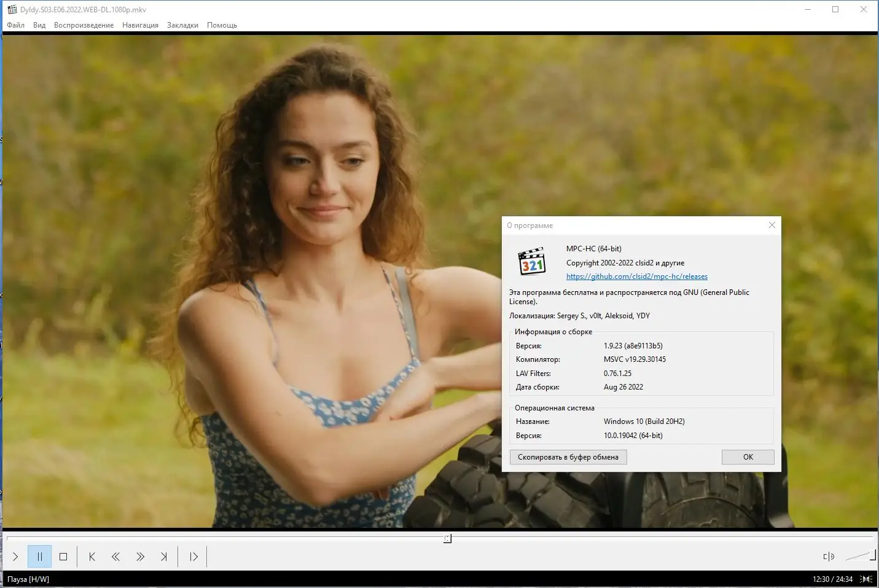Stop playback with the square Stop icon
Viewport: 879px width, 588px height.
63,556
